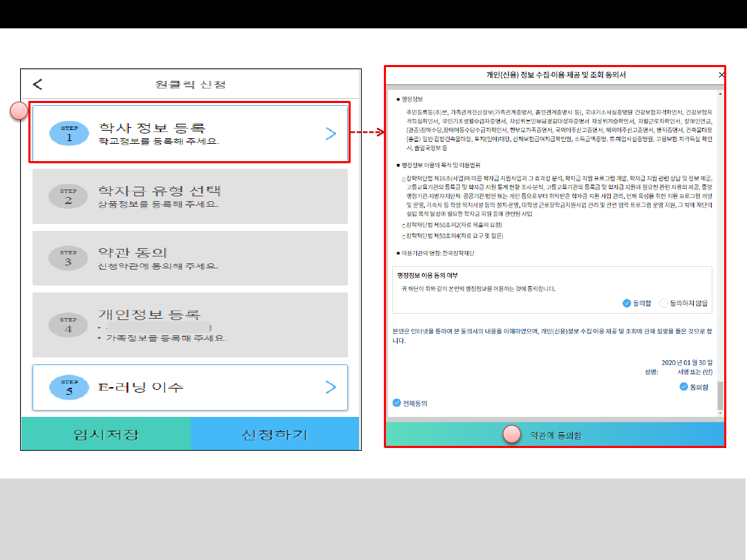Confirm with the 약관에 동의함 button
Screen dimensions: 747x560
coord(555,435)
